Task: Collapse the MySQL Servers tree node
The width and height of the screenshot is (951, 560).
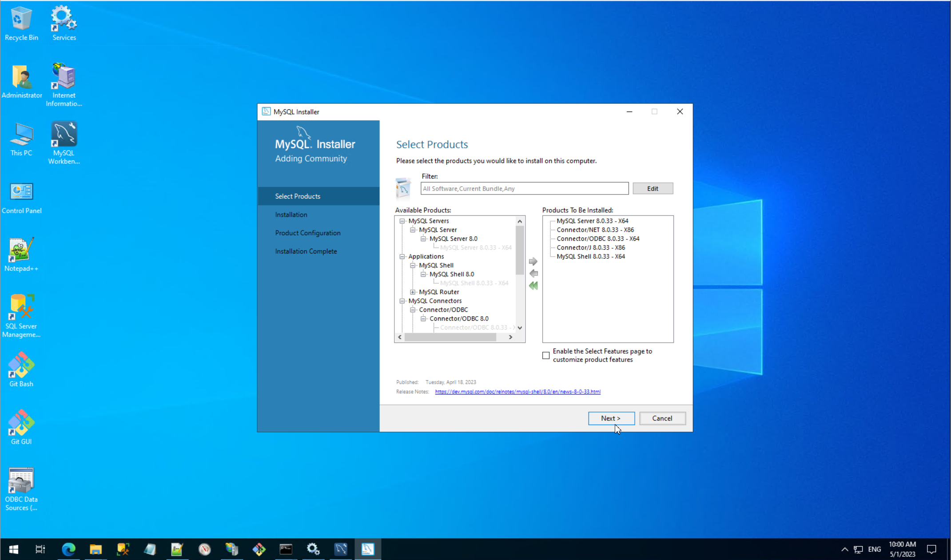Action: (402, 221)
